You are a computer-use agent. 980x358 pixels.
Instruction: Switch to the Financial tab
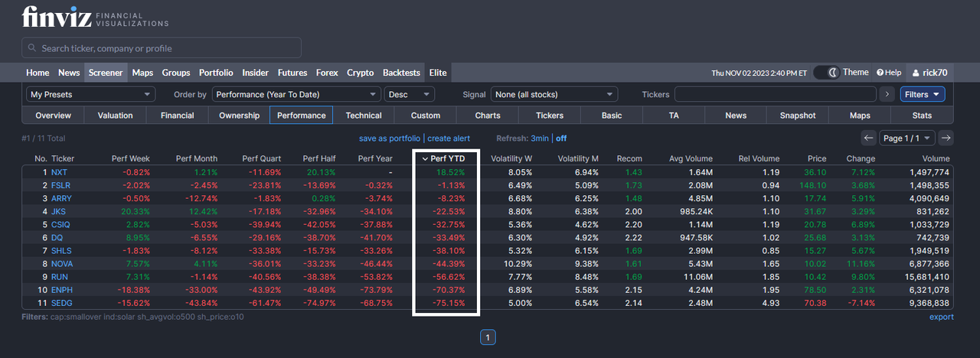[x=178, y=116]
